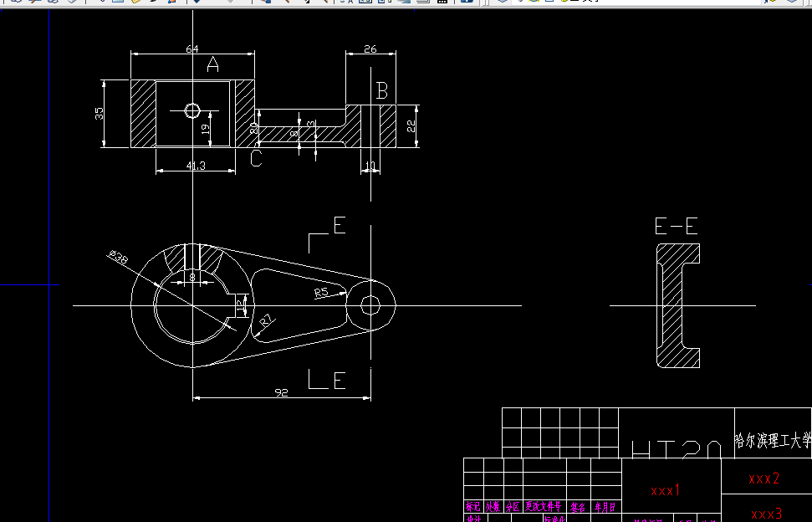Select the 3 rib dimension text
Screen dimensions: 812x522
(x=310, y=125)
